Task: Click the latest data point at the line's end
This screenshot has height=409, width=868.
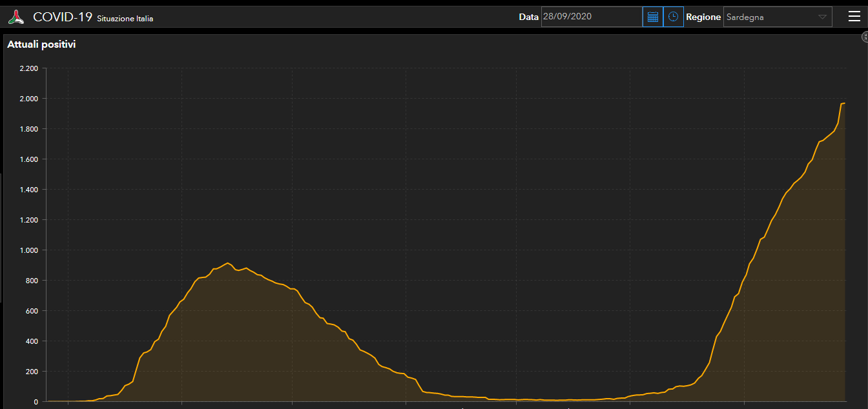Action: [843, 103]
